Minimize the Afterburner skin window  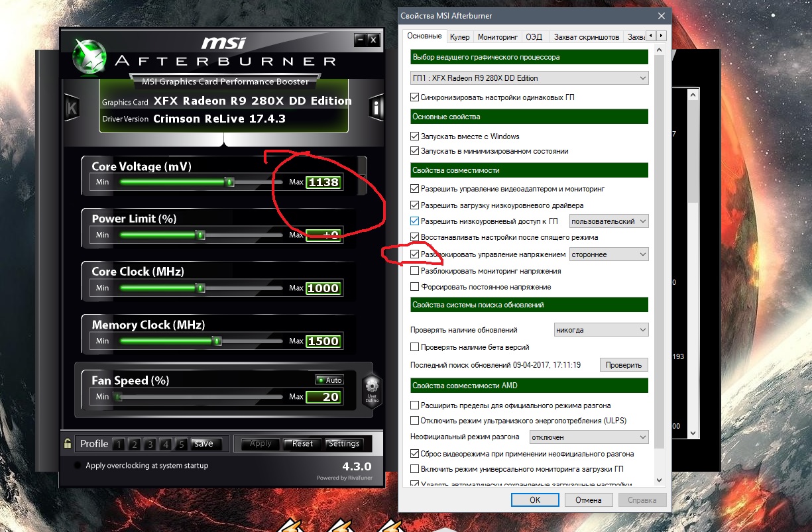(x=361, y=40)
